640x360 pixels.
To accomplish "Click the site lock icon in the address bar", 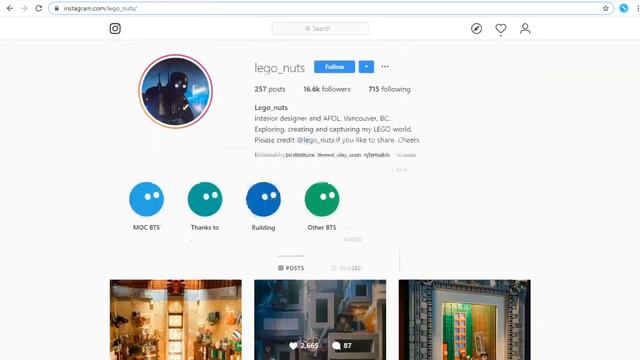I will tap(57, 8).
